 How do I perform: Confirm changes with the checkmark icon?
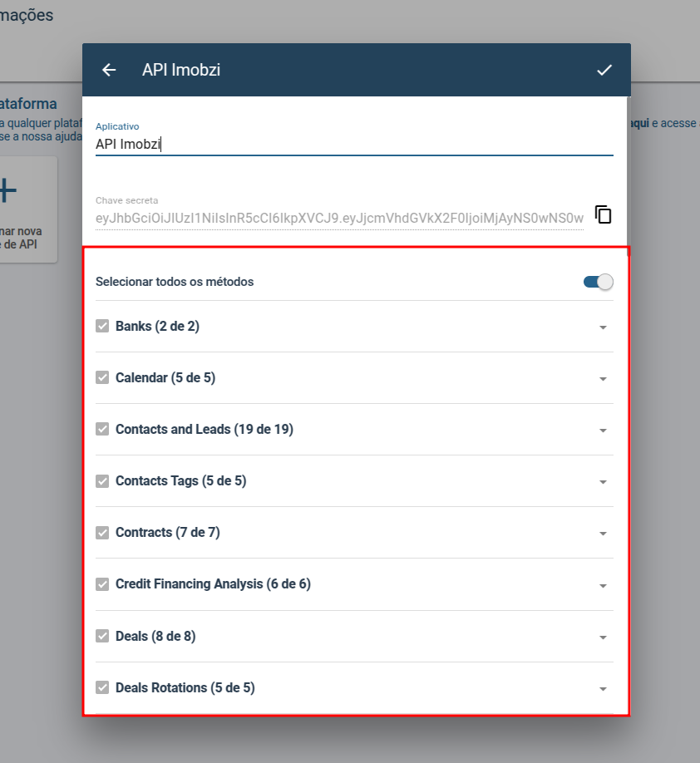(604, 70)
